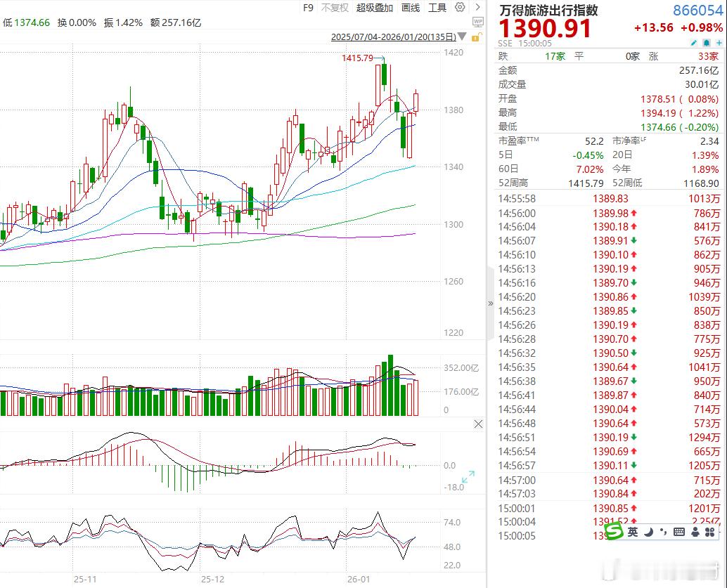727x588 pixels.
Task: Click the 20日 1.39% change value
Action: coord(705,156)
